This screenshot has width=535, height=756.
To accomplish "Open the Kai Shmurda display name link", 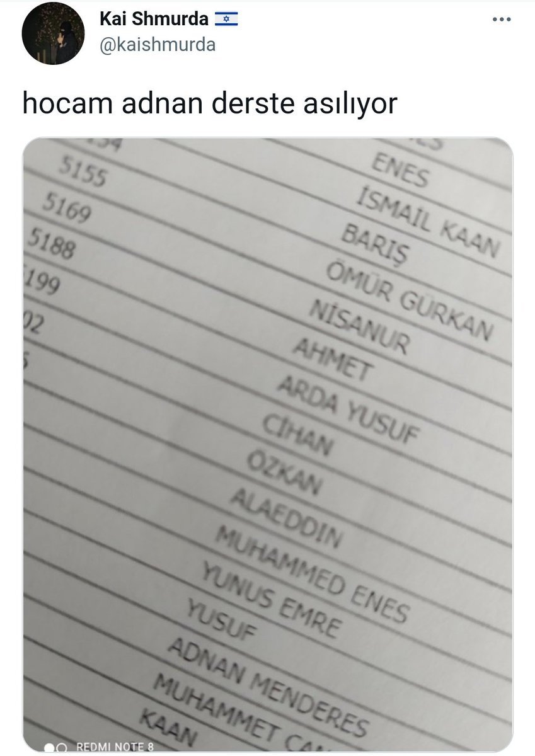I will click(x=154, y=20).
